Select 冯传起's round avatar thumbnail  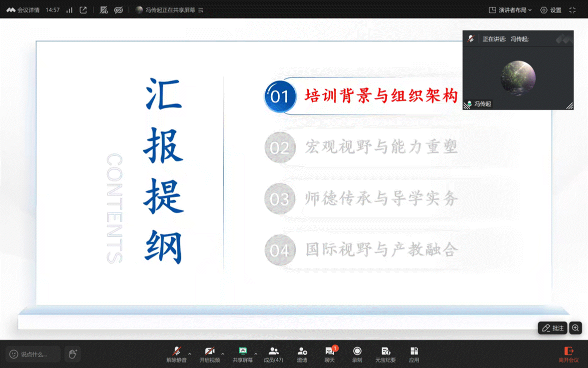pos(518,78)
